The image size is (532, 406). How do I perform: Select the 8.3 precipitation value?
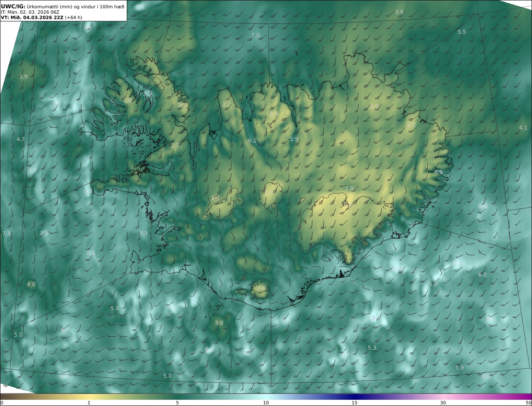91,253
